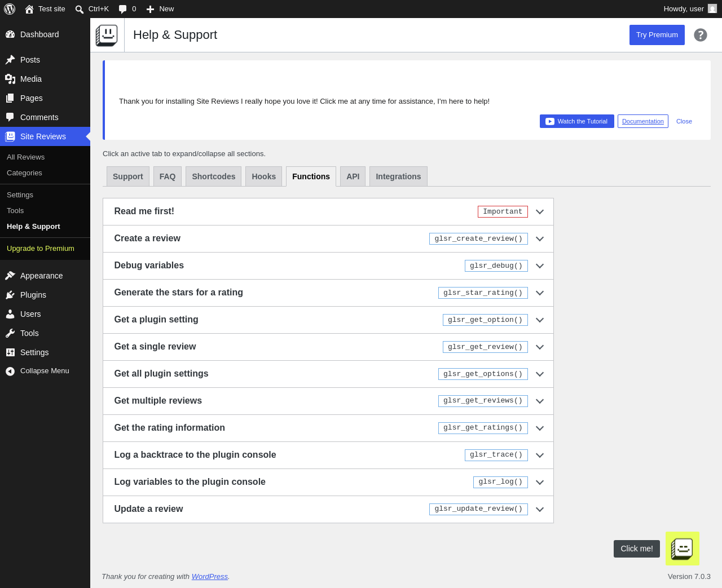The width and height of the screenshot is (722, 588).
Task: Click the WordPress logo in admin bar
Action: pos(10,9)
